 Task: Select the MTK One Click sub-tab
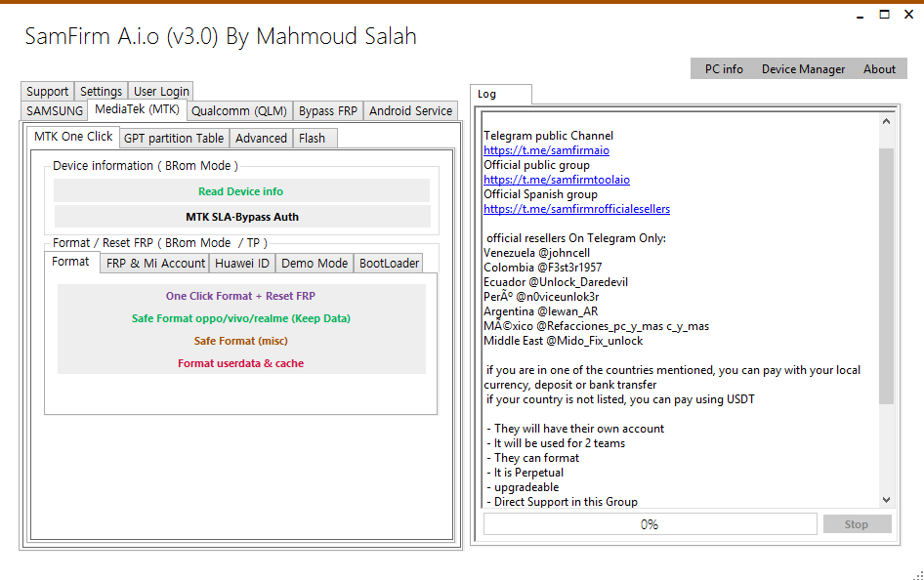[x=73, y=137]
